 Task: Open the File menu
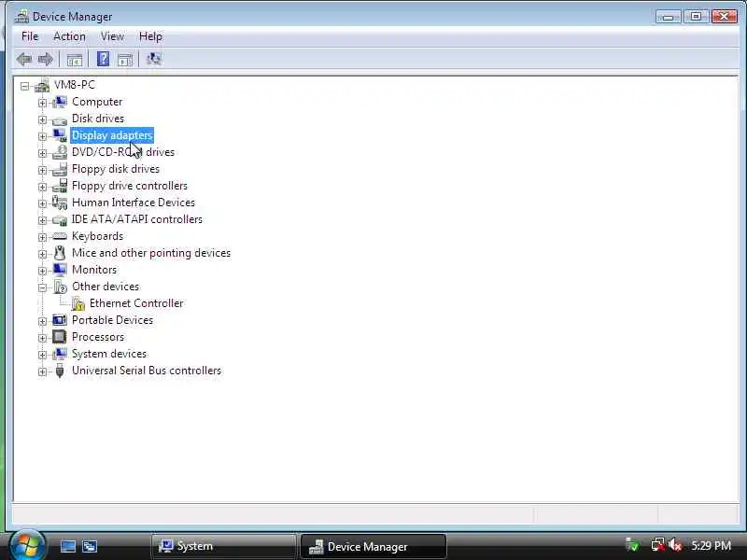point(30,36)
